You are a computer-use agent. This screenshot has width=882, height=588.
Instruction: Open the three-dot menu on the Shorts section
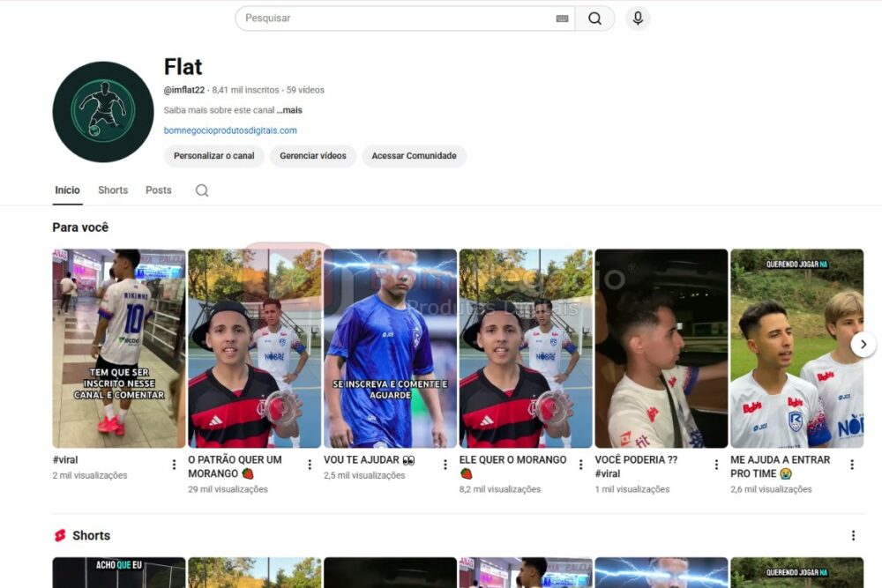[853, 535]
